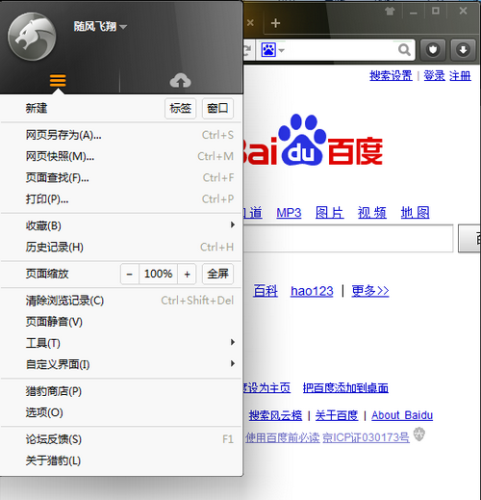The image size is (481, 500).
Task: Open 历史记录(H) menu item
Action: point(121,247)
